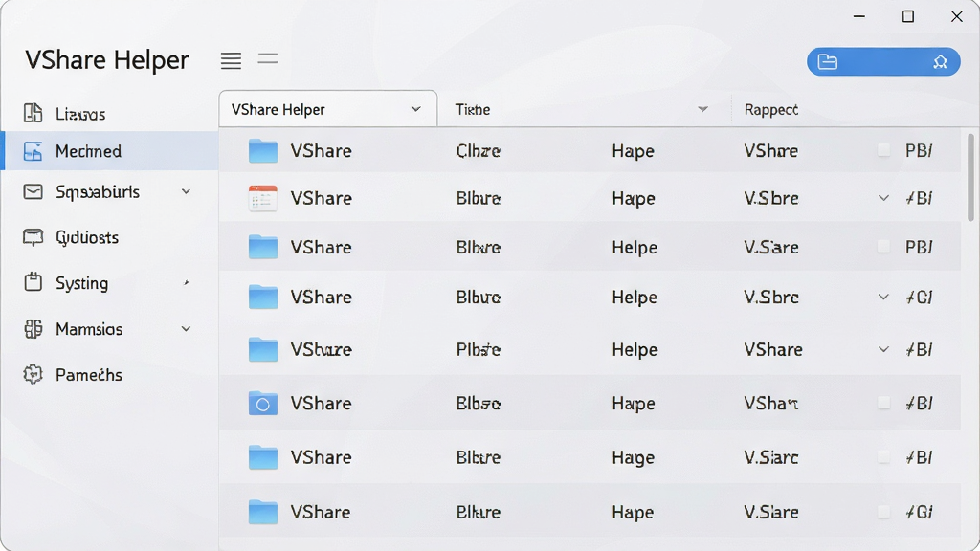Click the folder icon in the blue button
This screenshot has width=980, height=551.
[x=828, y=61]
